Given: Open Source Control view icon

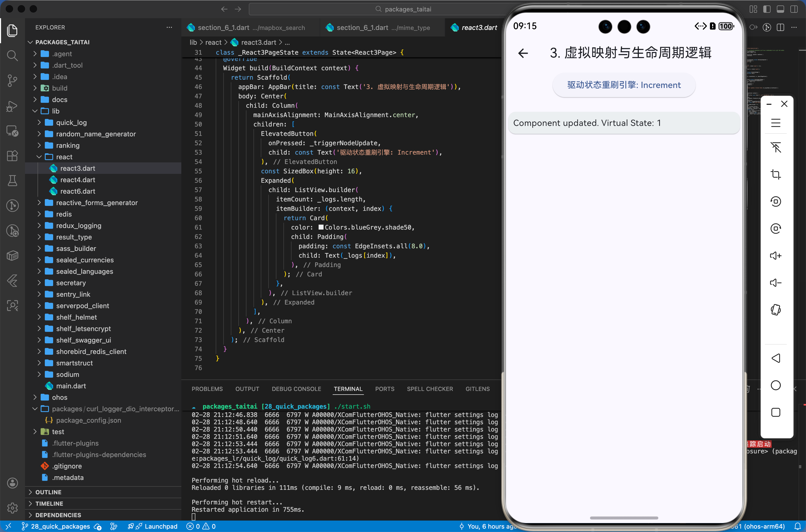Looking at the screenshot, I should (x=12, y=80).
